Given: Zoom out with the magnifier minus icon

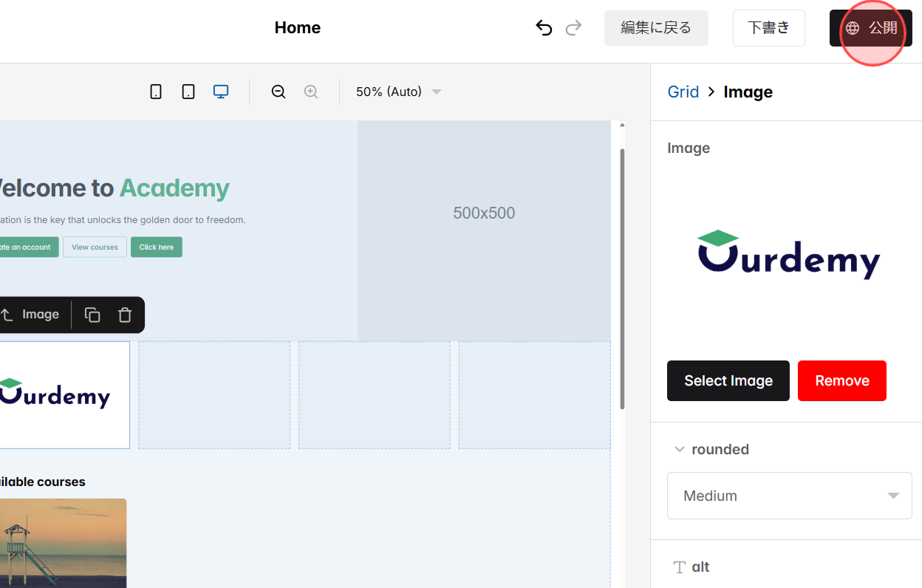Looking at the screenshot, I should 278,91.
